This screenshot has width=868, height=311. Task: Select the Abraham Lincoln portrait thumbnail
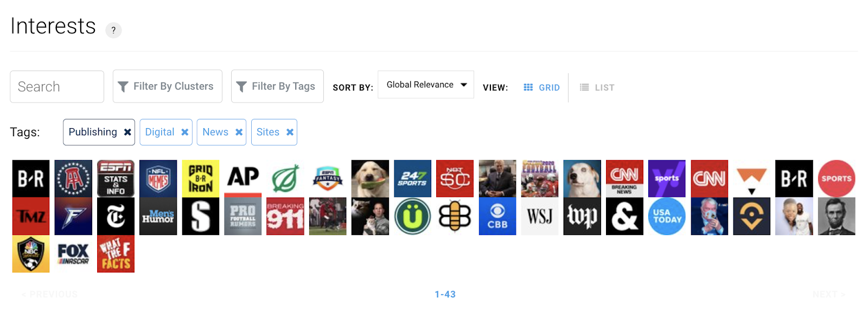click(x=837, y=216)
